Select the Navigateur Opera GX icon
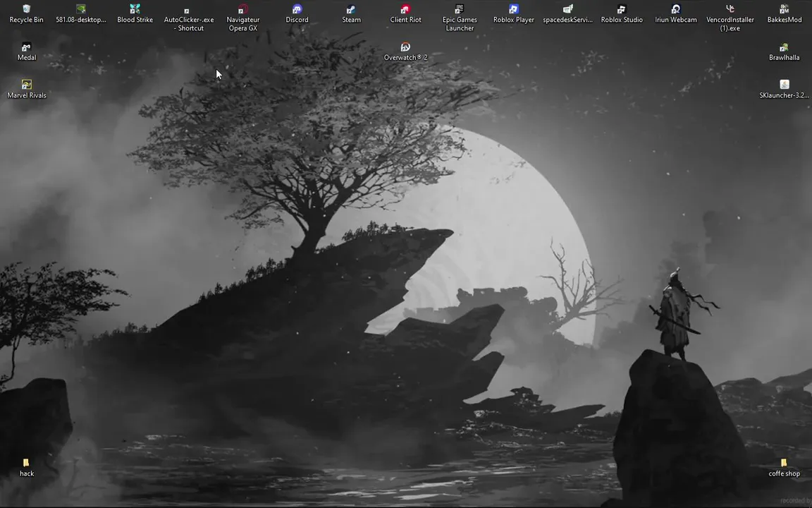812x508 pixels. click(243, 18)
